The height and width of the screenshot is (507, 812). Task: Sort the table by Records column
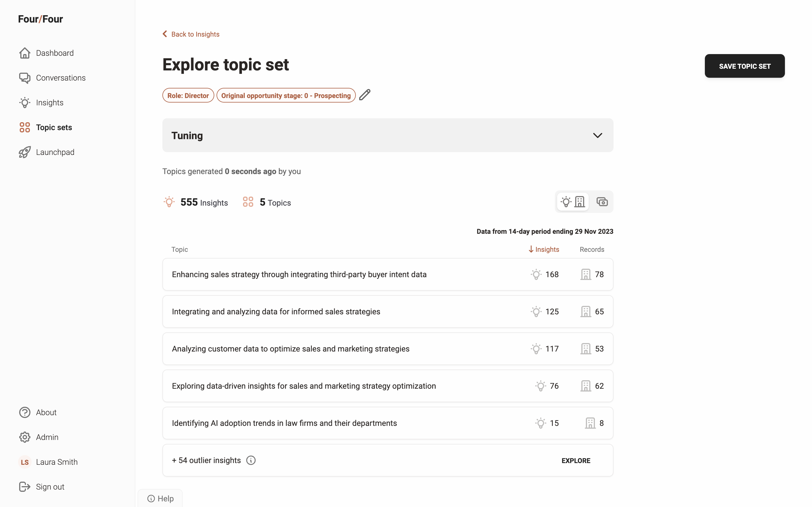click(x=592, y=250)
